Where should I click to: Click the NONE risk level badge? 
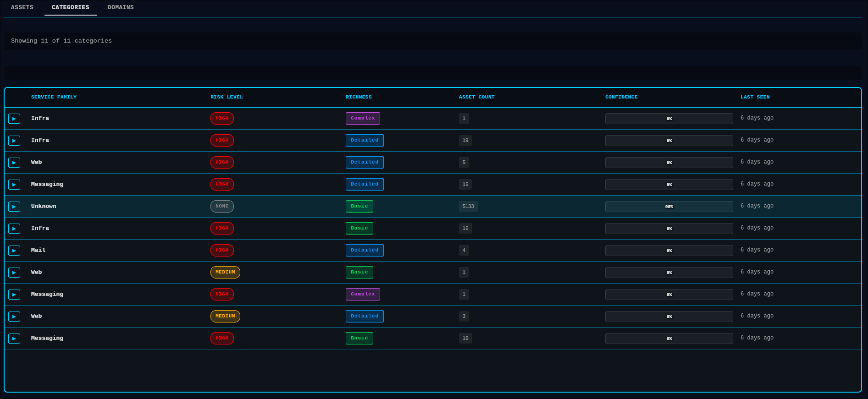(x=222, y=207)
